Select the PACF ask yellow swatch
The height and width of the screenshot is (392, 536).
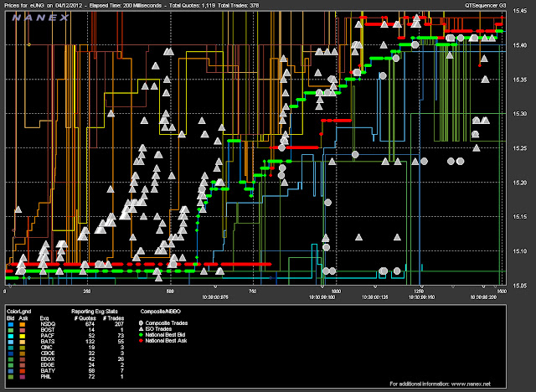tap(23, 336)
